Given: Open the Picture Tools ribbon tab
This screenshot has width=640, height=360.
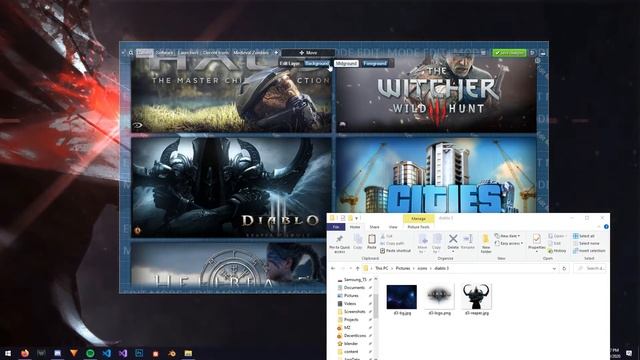Looking at the screenshot, I should click(x=418, y=227).
